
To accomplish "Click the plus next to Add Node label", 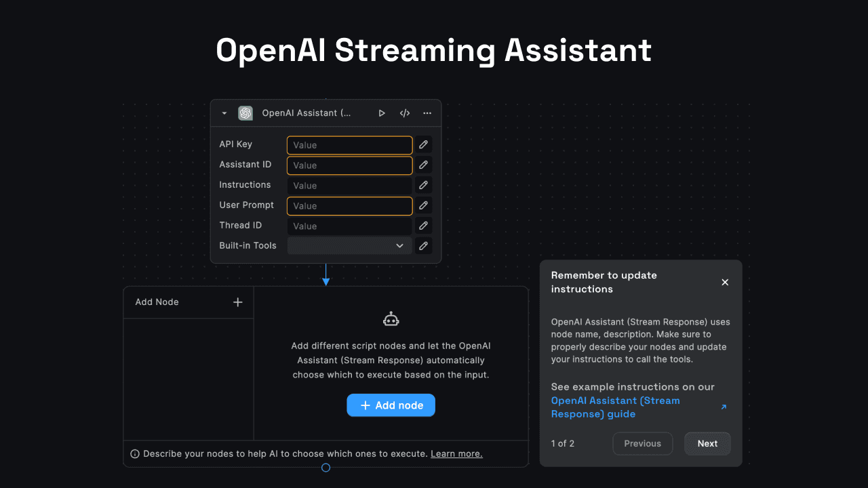I will [x=237, y=302].
